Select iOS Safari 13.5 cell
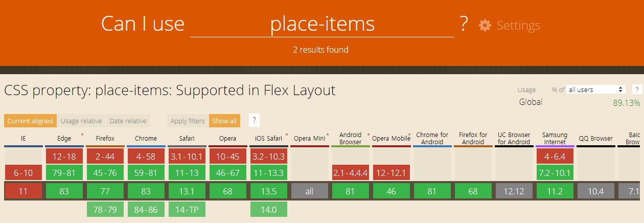The width and height of the screenshot is (644, 223). tap(268, 191)
